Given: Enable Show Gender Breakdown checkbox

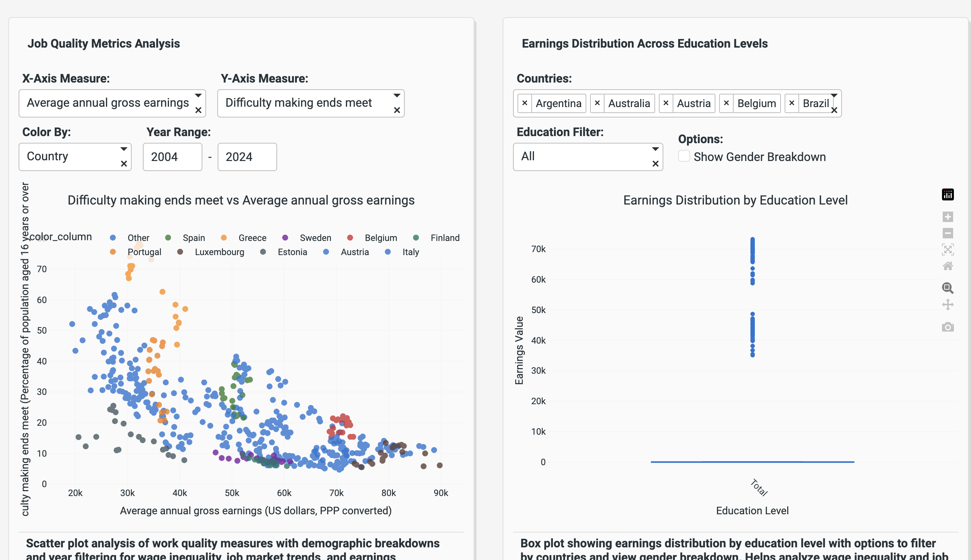Looking at the screenshot, I should pos(684,156).
